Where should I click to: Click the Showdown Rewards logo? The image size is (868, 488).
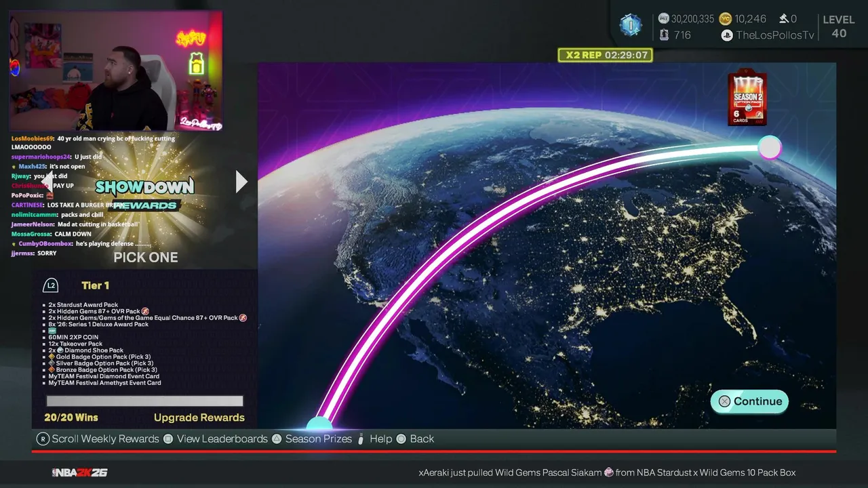(x=144, y=193)
